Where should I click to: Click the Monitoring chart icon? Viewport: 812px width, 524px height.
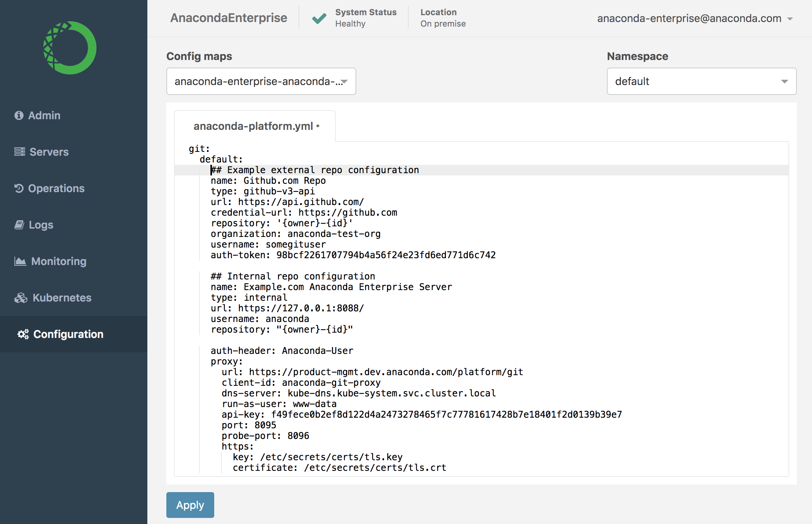coord(21,261)
